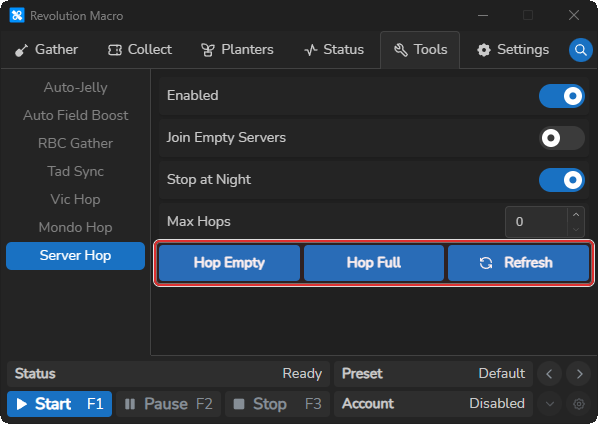Viewport: 598px width, 424px height.
Task: Open Tad Sync tool page
Action: click(76, 172)
